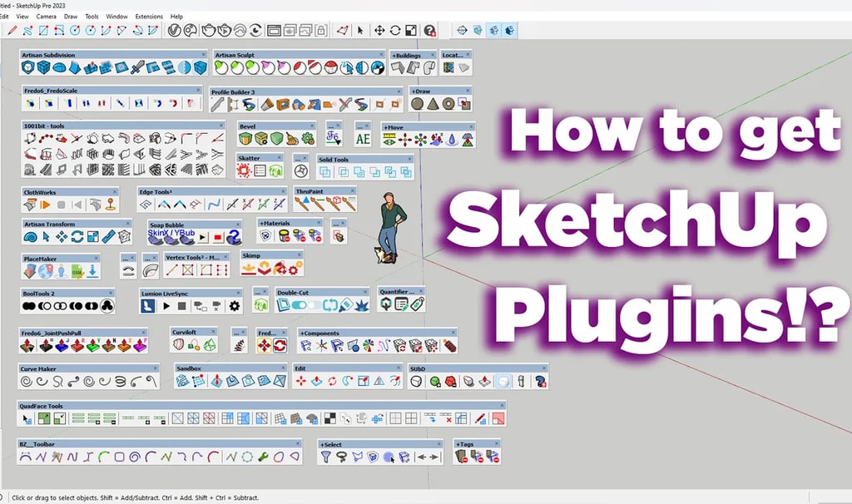852x504 pixels.
Task: Open the Tools menu
Action: (x=92, y=17)
